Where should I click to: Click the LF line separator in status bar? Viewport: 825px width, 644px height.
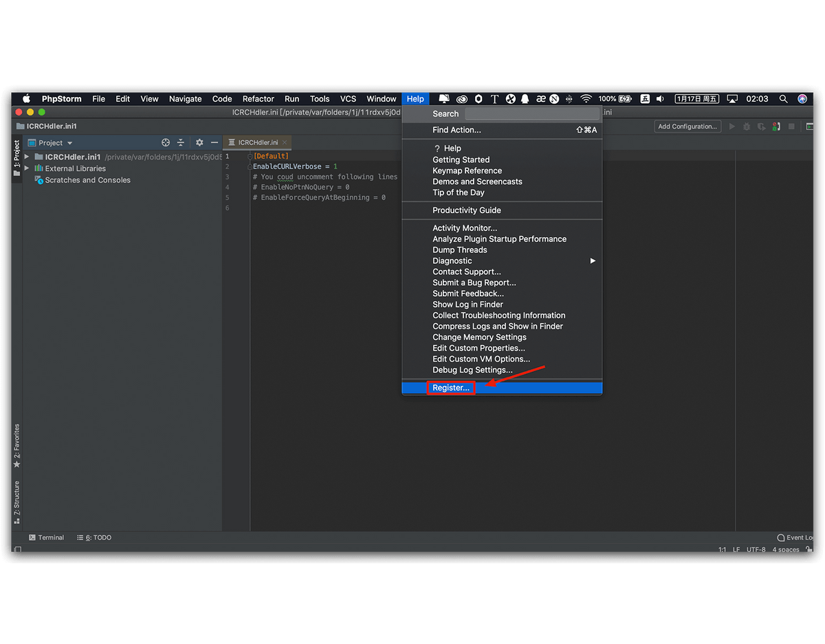736,550
